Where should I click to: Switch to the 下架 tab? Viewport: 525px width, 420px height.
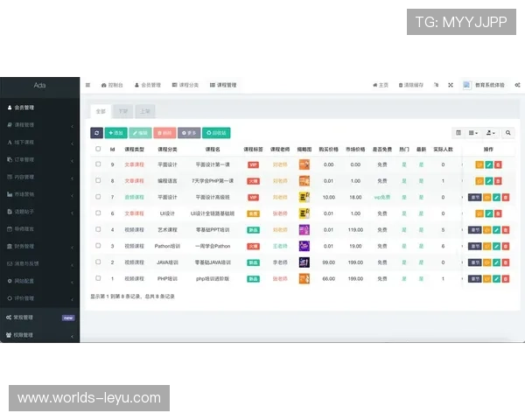coord(123,111)
